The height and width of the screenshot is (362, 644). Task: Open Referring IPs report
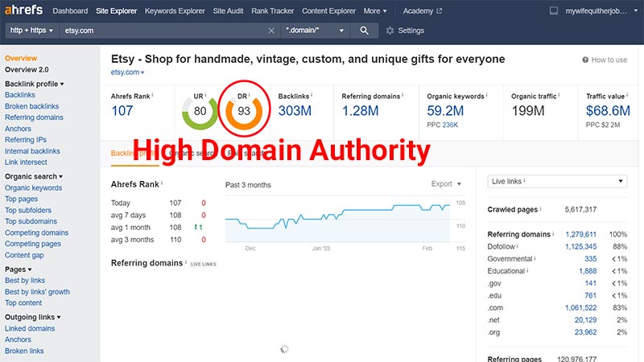coord(26,140)
